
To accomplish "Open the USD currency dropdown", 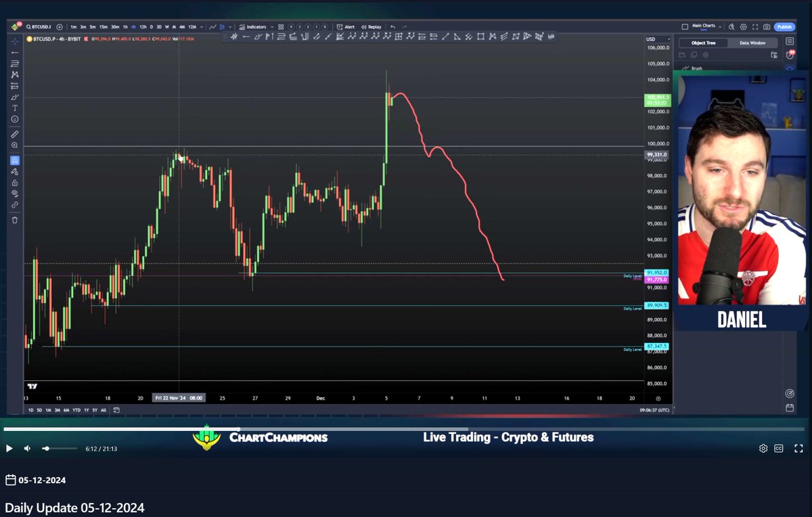I will (658, 39).
